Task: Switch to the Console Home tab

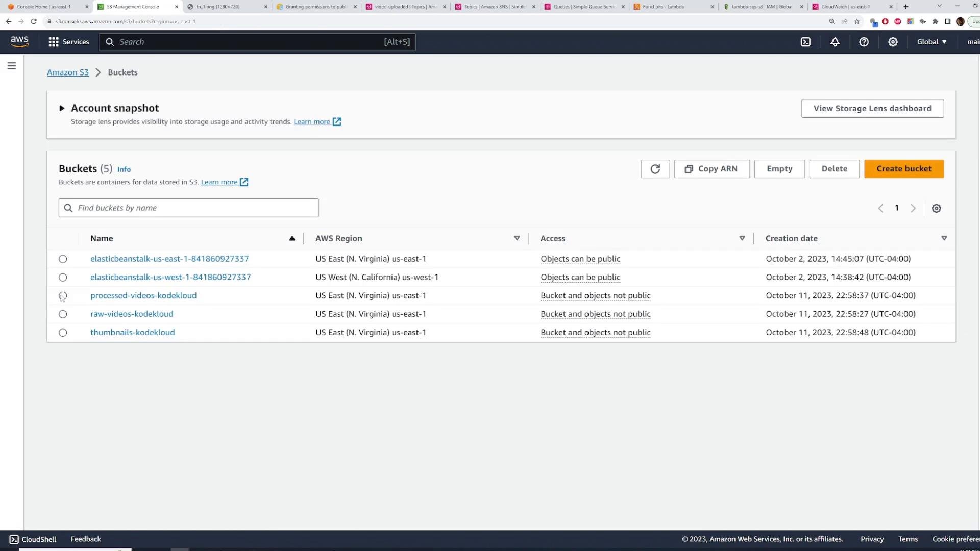Action: click(48, 7)
